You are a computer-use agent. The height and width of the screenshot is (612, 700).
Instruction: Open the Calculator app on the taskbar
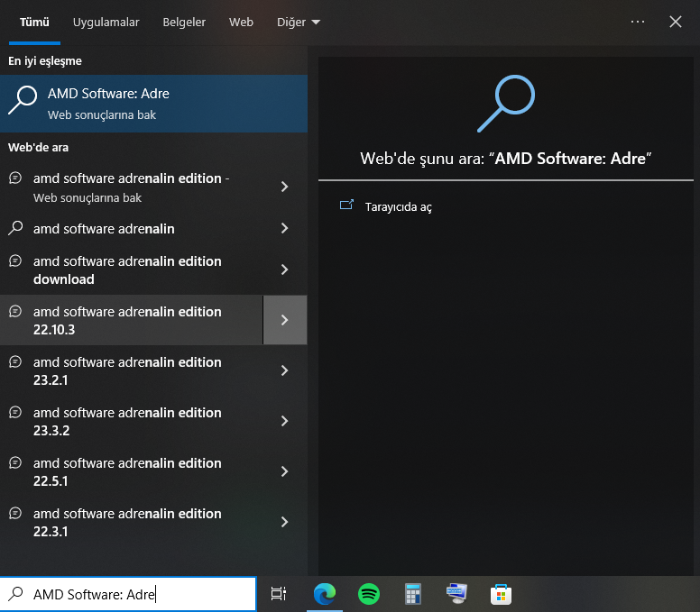tap(413, 594)
